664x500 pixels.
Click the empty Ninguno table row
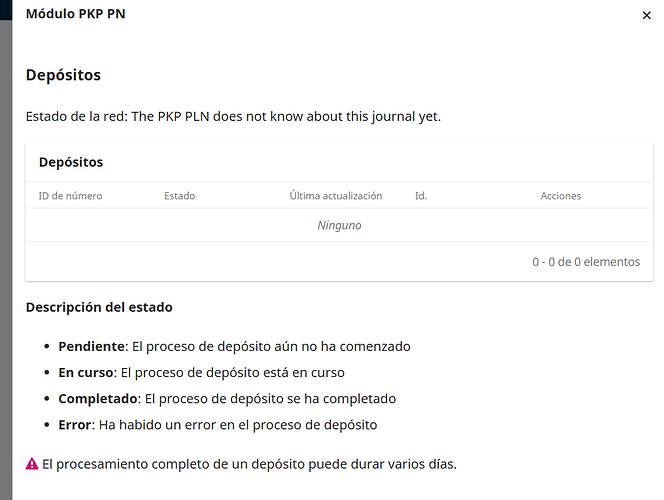tap(339, 226)
